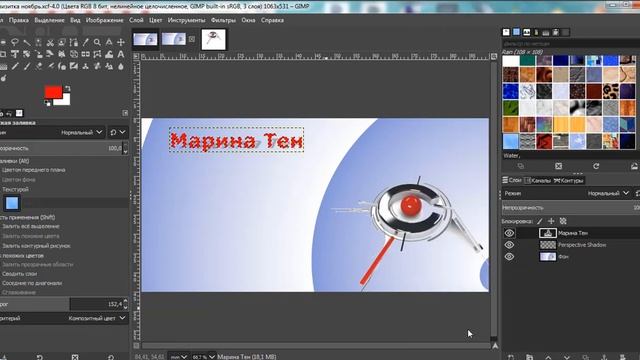Toggle the Сводить слои checkbox
640x360 pixels.
point(20,274)
